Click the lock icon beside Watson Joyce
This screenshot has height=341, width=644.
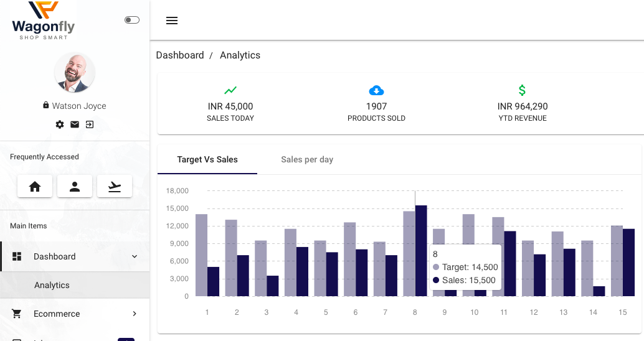pyautogui.click(x=46, y=105)
